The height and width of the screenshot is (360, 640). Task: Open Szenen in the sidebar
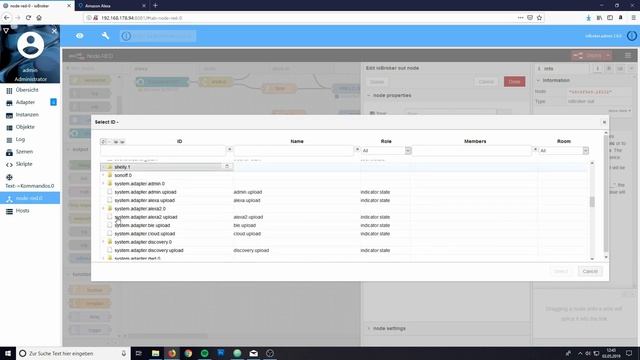click(24, 151)
